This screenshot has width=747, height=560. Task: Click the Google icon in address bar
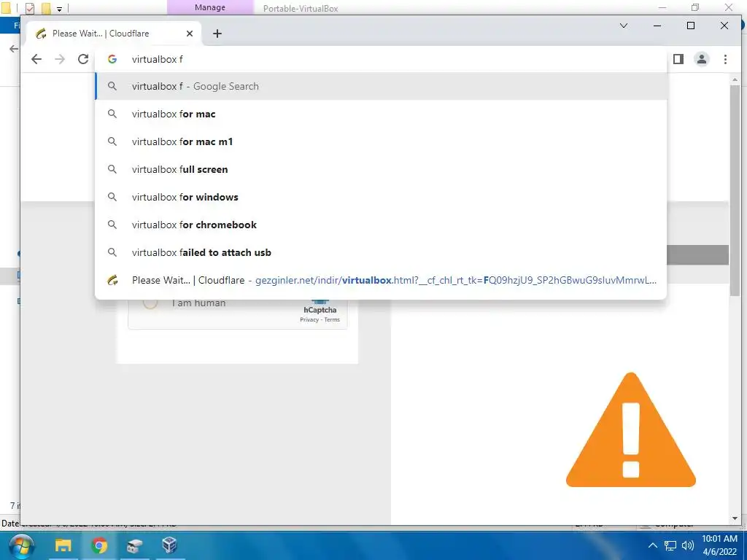click(x=112, y=59)
